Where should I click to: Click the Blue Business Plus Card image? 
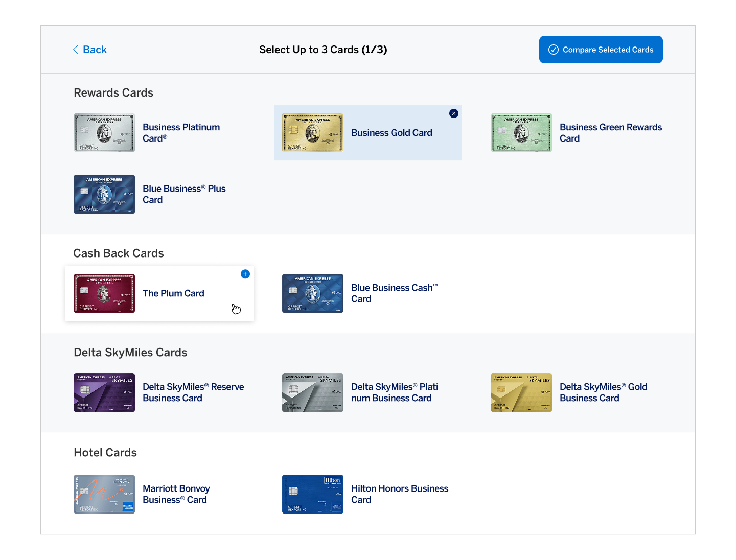pyautogui.click(x=104, y=194)
